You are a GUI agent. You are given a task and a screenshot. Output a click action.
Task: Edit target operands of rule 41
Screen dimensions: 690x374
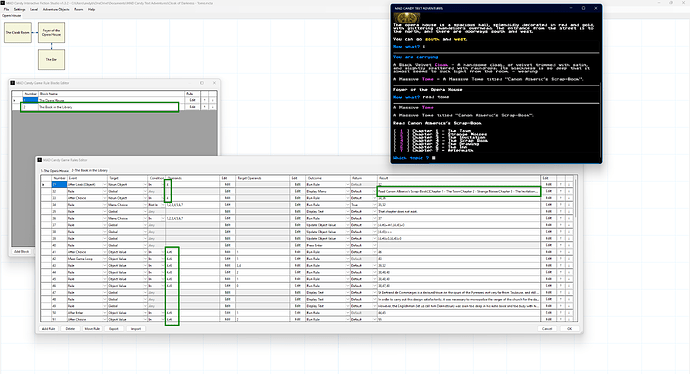click(x=297, y=252)
